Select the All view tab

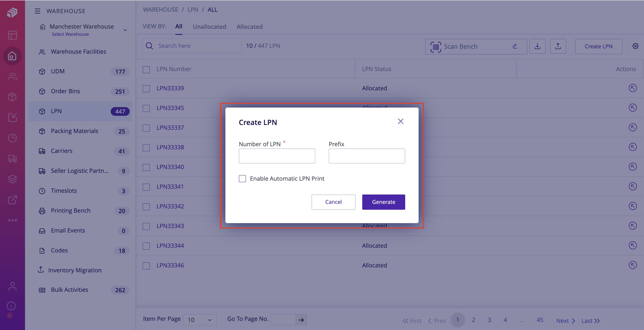(x=178, y=26)
